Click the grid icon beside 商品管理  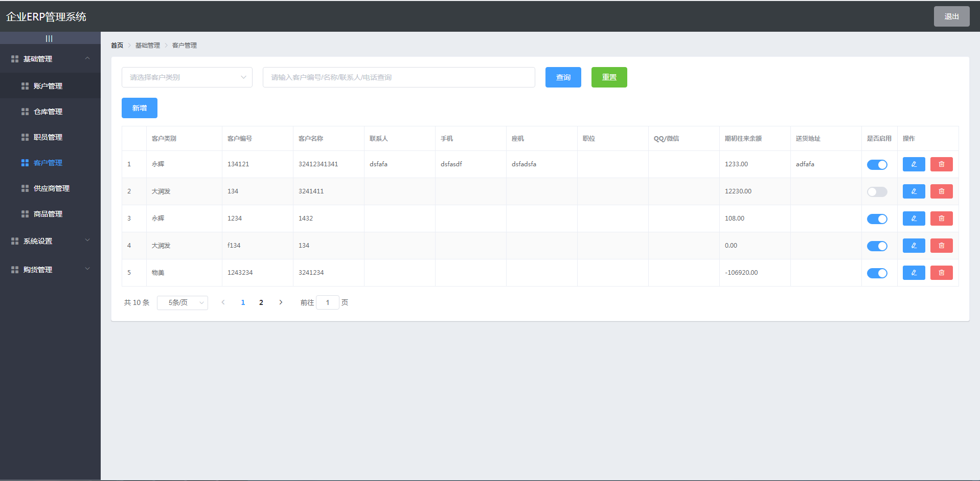click(25, 214)
